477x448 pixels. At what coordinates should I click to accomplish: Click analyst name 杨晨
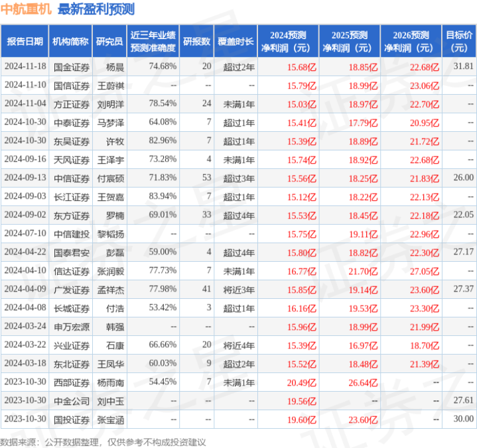pos(115,67)
